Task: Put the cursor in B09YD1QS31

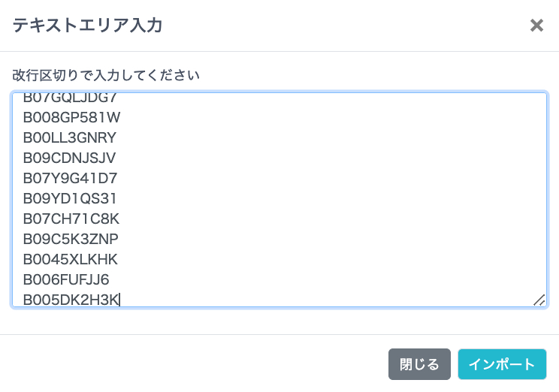Action: coord(70,198)
